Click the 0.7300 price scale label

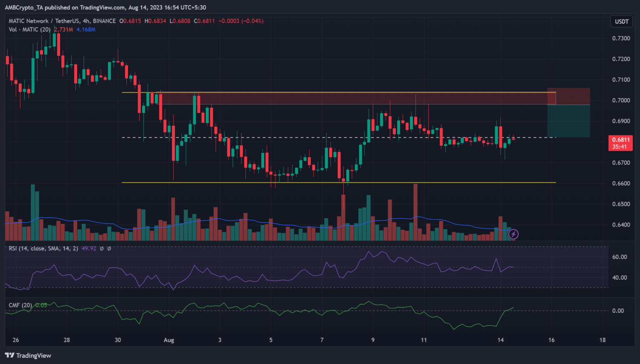pos(621,38)
